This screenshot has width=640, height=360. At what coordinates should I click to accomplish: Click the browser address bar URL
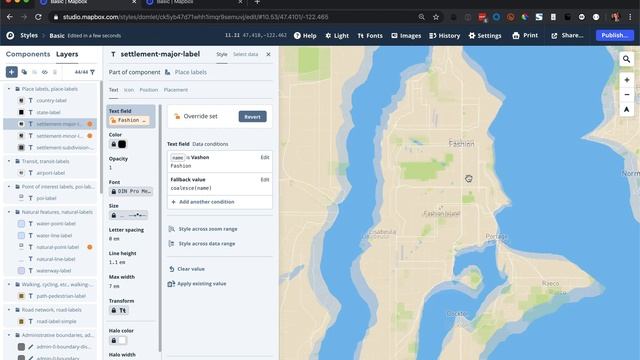coord(196,17)
